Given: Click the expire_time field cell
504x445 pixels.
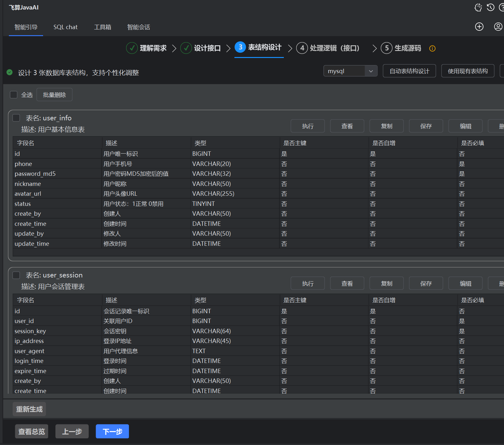Looking at the screenshot, I should click(x=57, y=371).
